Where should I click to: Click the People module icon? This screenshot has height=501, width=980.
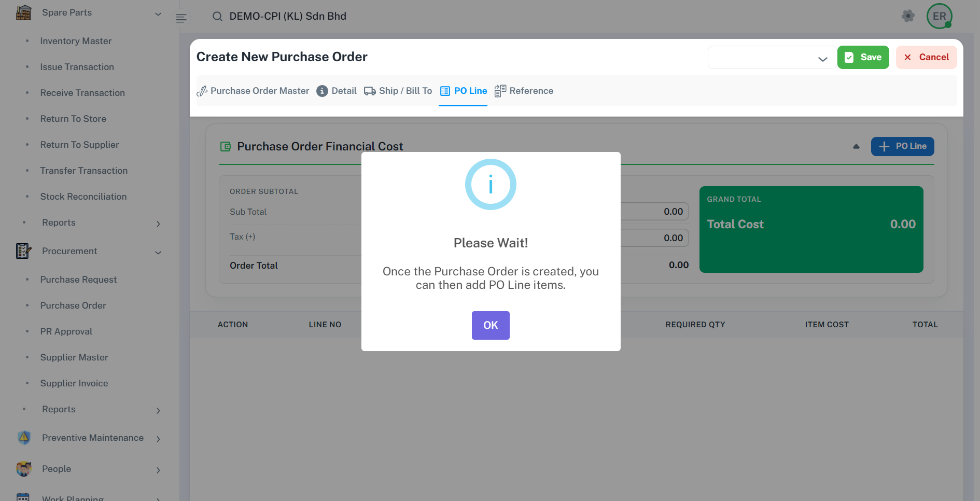24,469
